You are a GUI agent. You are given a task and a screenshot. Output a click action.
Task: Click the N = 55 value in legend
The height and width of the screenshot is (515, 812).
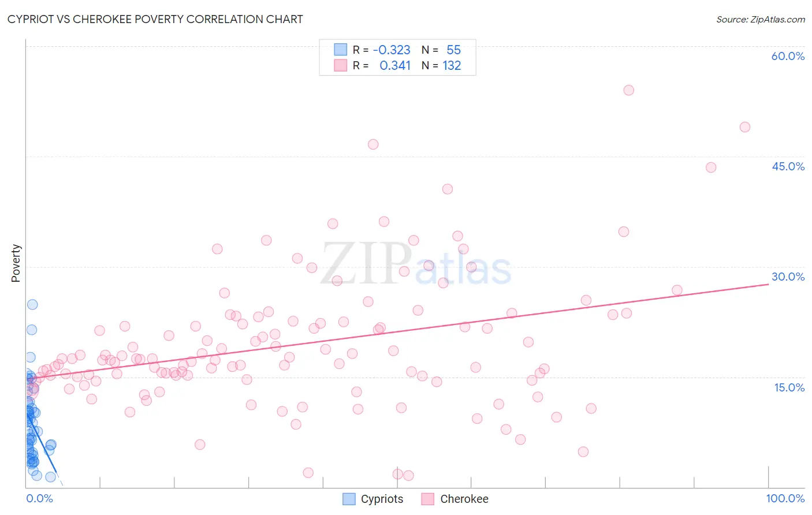[x=441, y=50]
